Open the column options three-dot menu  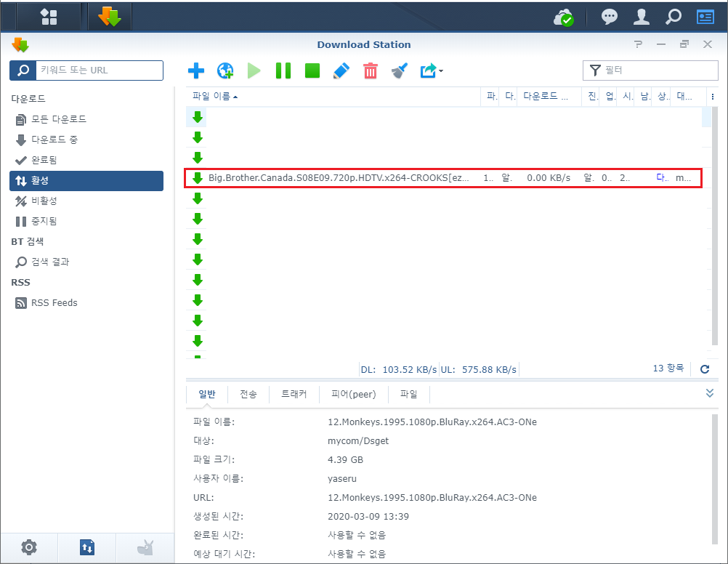[713, 97]
